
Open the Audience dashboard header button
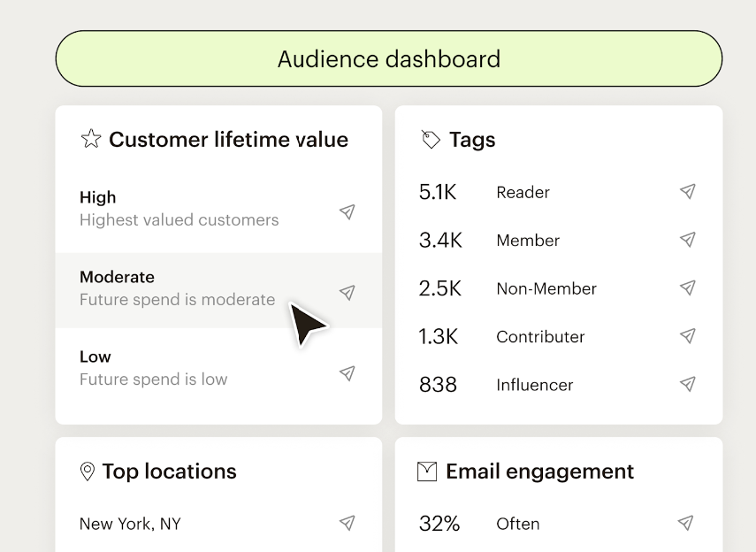pyautogui.click(x=388, y=58)
